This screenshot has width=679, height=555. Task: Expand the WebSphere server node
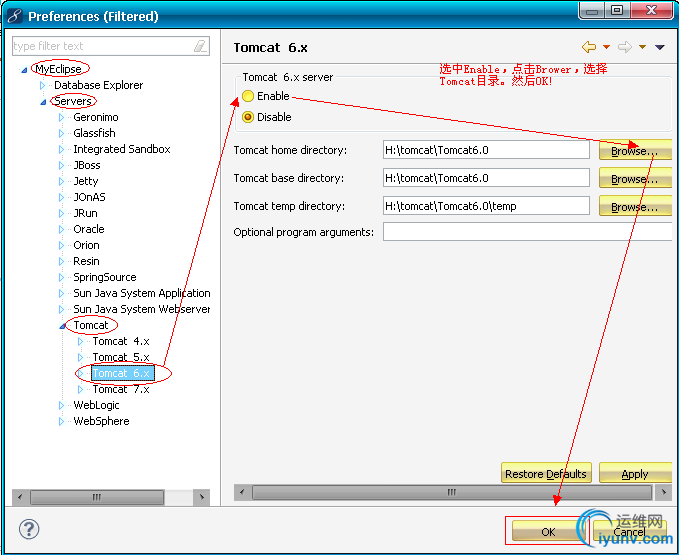click(61, 422)
